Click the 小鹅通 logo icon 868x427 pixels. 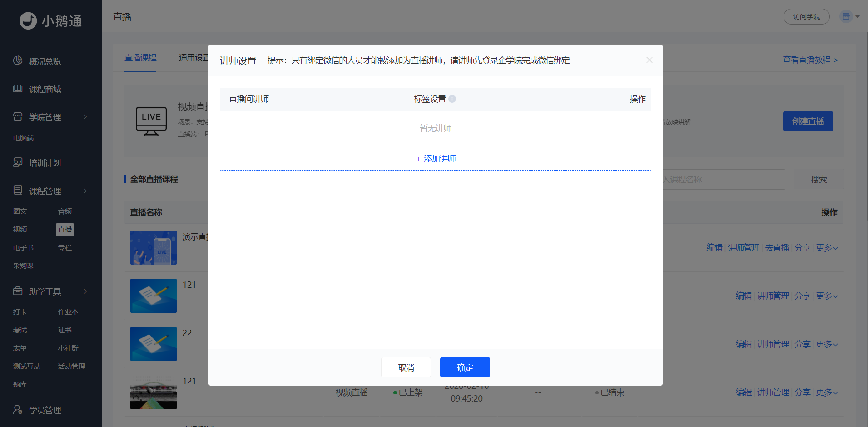tap(28, 20)
